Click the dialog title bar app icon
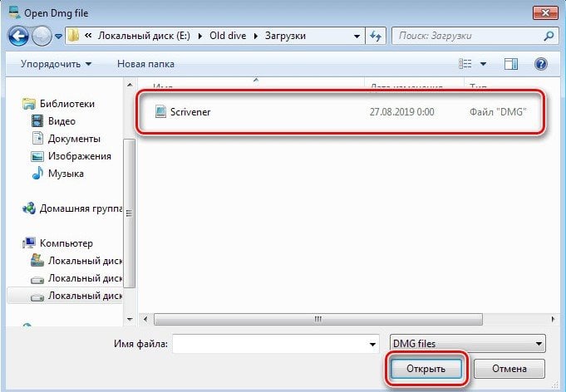The width and height of the screenshot is (566, 392). coord(14,12)
